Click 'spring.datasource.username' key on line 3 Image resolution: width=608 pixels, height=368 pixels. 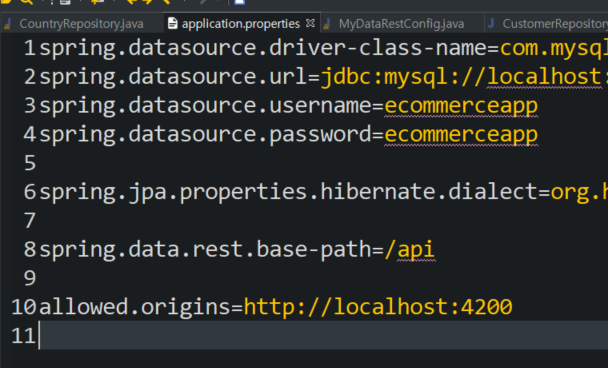coord(205,106)
